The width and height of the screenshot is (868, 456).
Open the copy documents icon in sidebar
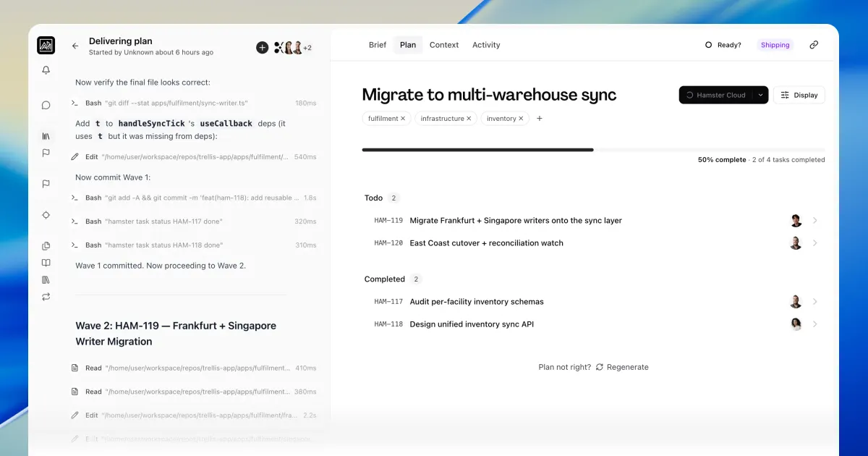[46, 246]
